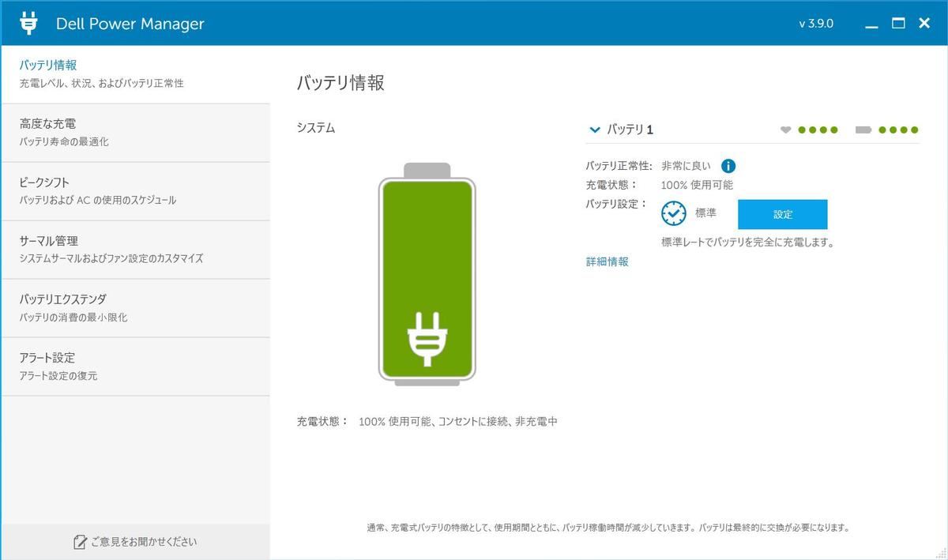Click the battery health info icon
The image size is (948, 560).
728,166
